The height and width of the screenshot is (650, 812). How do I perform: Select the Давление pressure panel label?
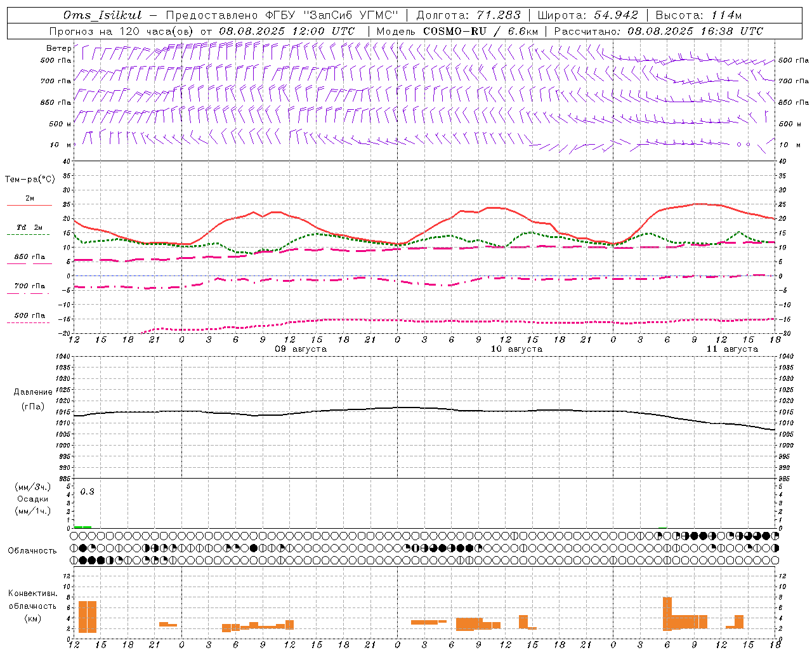pos(33,392)
